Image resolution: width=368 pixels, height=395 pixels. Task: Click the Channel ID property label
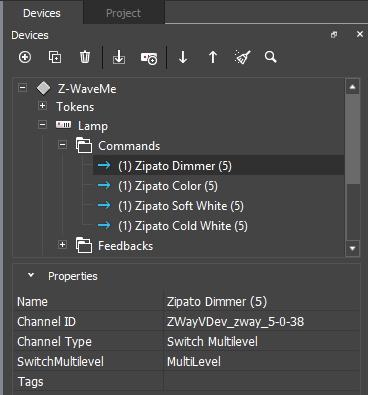coord(46,322)
